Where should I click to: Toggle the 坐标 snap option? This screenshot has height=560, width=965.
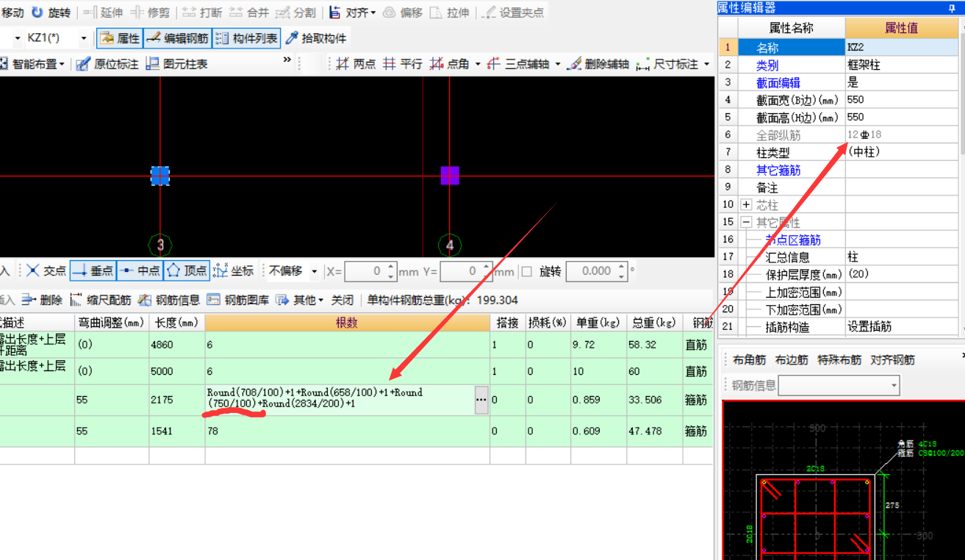pyautogui.click(x=233, y=271)
